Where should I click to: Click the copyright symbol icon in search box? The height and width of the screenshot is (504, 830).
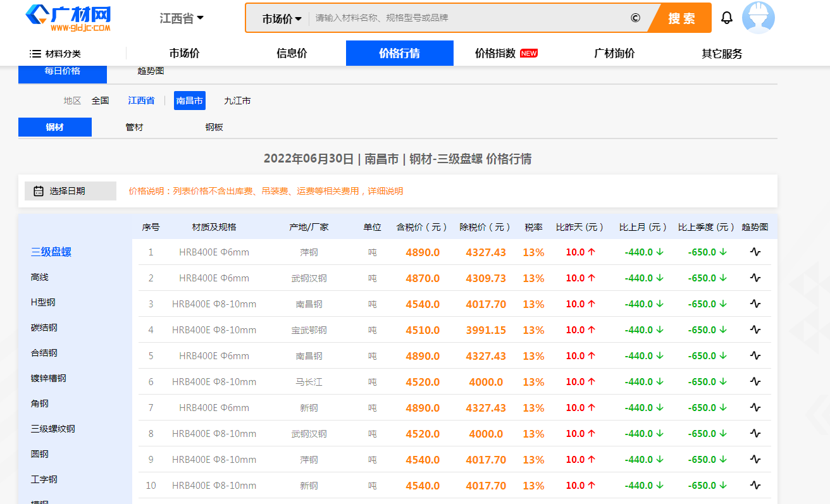pyautogui.click(x=635, y=18)
